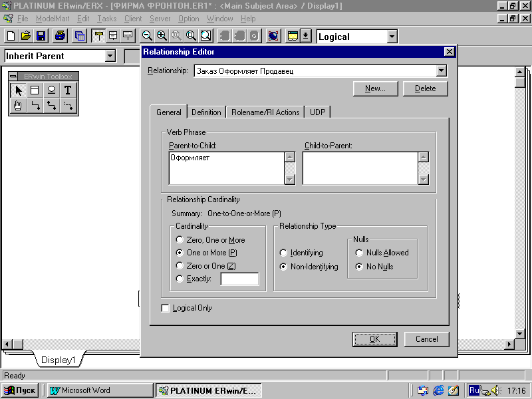
Task: Click the ERwin Toolbox control menu box
Action: [x=13, y=76]
